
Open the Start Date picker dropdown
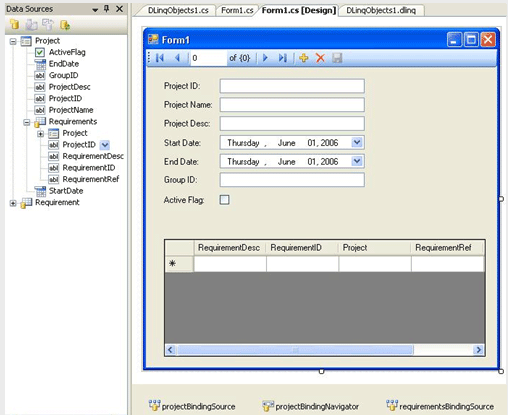[x=357, y=143]
